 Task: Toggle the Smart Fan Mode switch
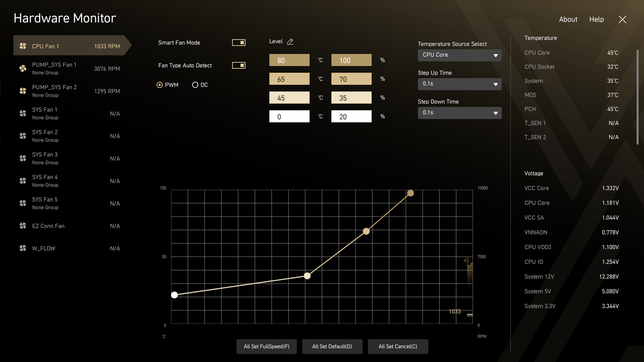point(239,43)
